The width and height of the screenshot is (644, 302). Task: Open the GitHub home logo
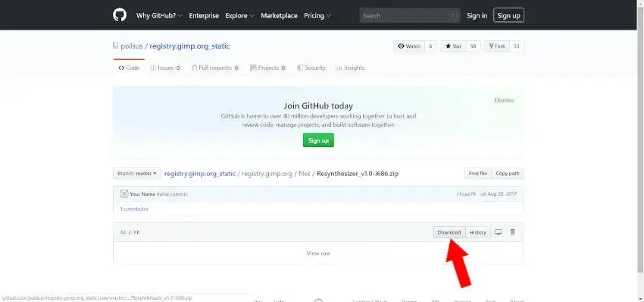pos(120,15)
